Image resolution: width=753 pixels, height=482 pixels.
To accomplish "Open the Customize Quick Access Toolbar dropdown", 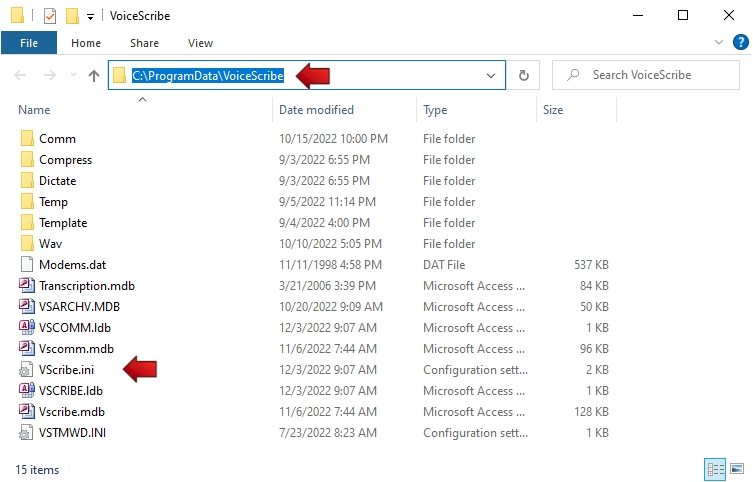I will coord(90,17).
